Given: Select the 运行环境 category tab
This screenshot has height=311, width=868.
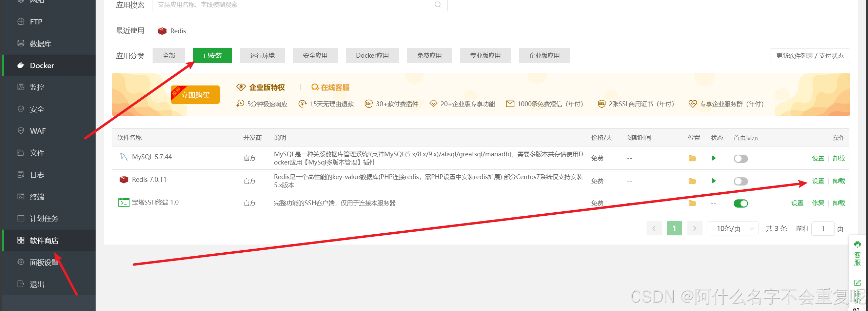Looking at the screenshot, I should click(262, 55).
